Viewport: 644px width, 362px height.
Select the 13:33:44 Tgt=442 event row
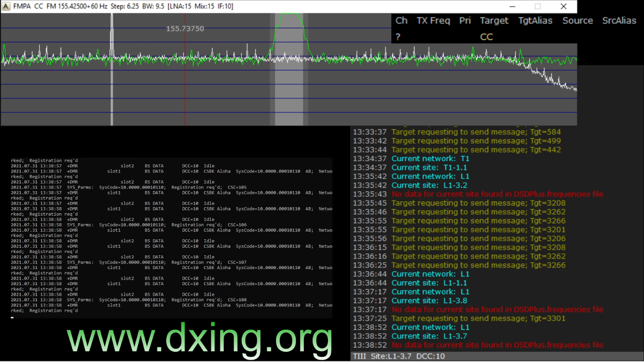pos(457,150)
